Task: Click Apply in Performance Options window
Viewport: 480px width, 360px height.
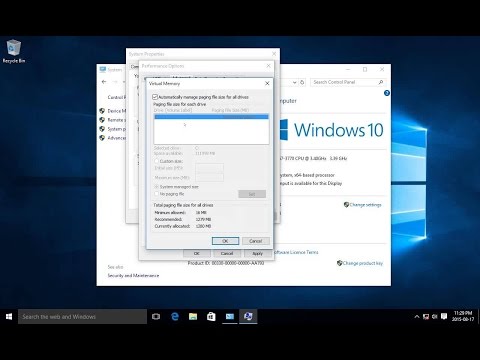Action: coord(257,254)
